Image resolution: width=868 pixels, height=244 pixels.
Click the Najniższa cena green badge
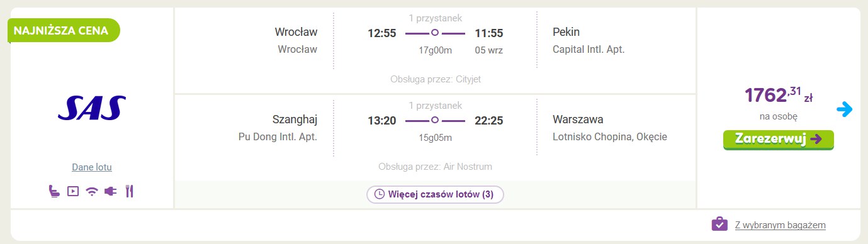(63, 30)
